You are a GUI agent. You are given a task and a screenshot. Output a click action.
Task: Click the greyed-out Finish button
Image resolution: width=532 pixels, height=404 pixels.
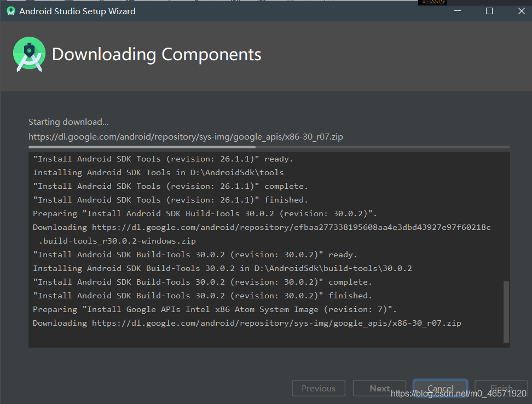tap(501, 388)
